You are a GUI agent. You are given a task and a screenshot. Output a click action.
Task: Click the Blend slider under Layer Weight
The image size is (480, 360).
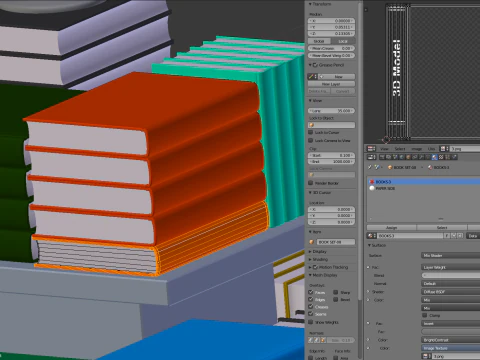pos(451,275)
